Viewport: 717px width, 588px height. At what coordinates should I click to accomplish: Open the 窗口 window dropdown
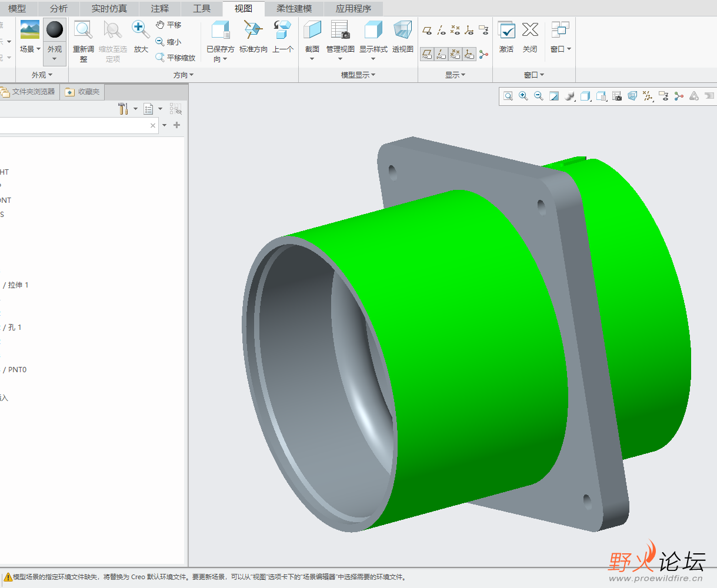(x=569, y=49)
